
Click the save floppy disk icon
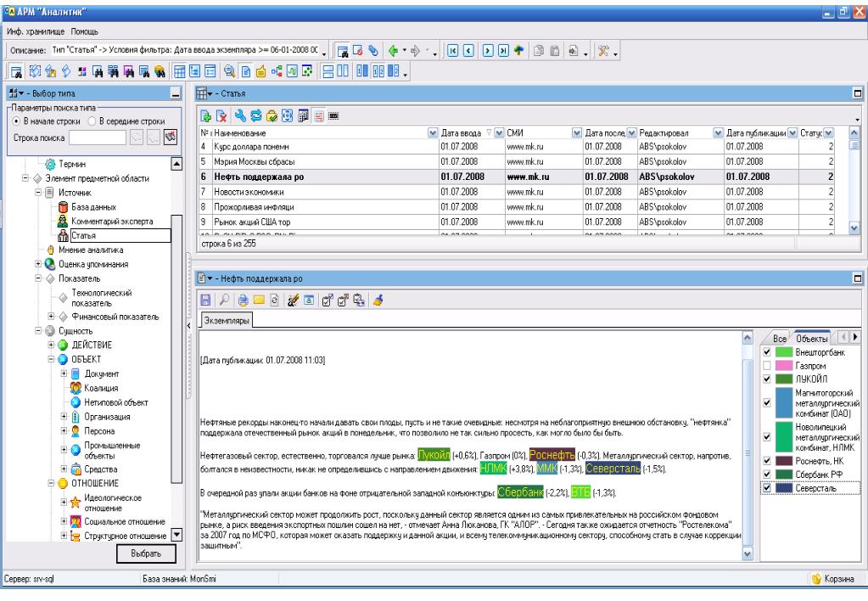point(205,300)
